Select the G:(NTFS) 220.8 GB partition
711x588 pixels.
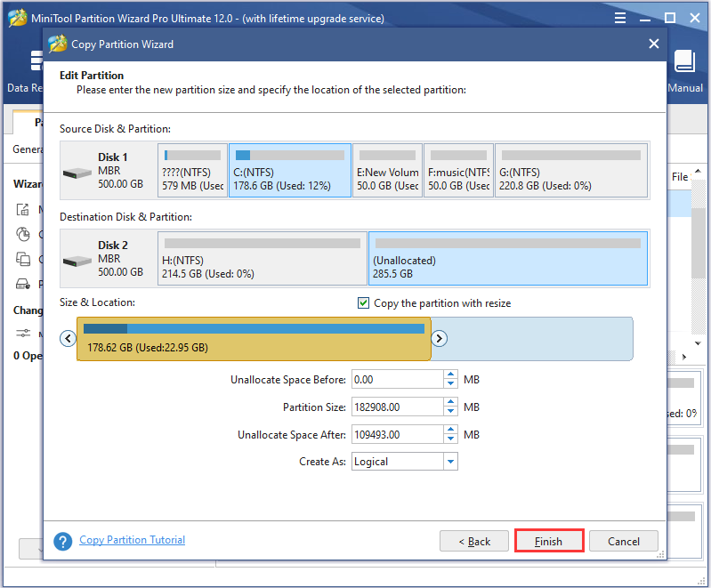(x=571, y=171)
